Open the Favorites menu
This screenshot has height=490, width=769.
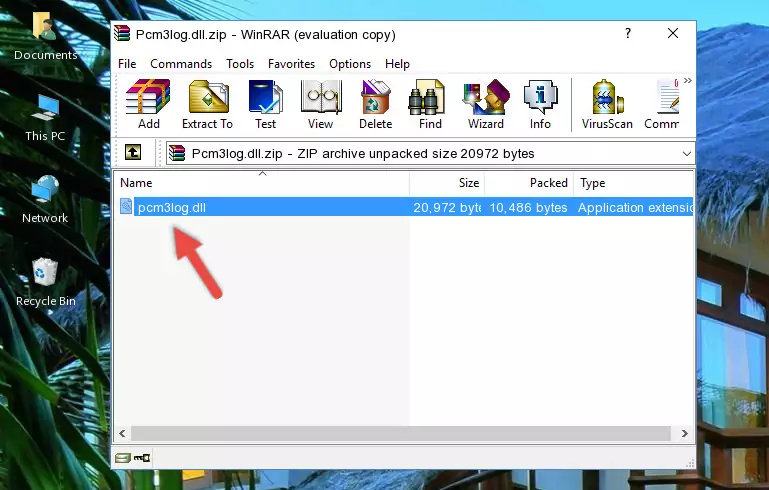click(x=291, y=64)
